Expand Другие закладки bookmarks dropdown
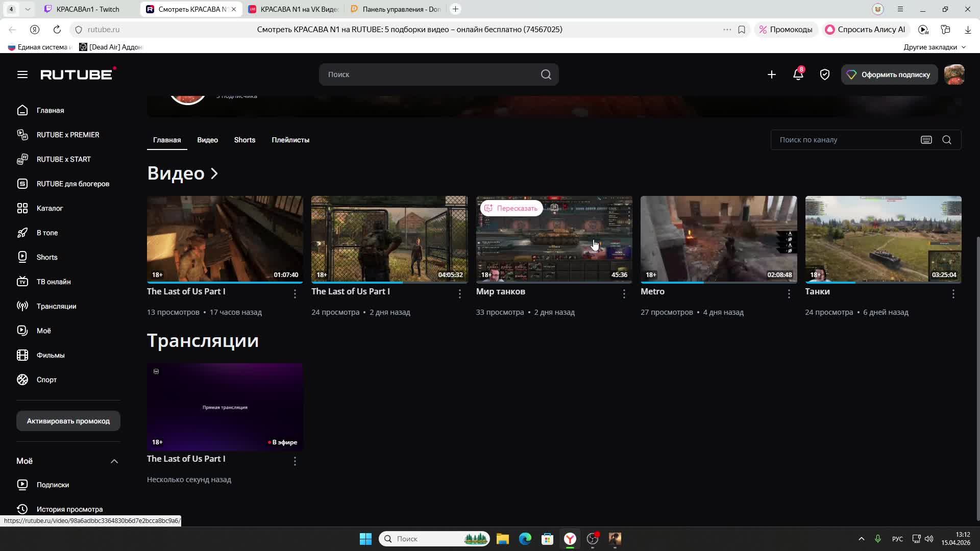The width and height of the screenshot is (980, 551). [x=934, y=47]
